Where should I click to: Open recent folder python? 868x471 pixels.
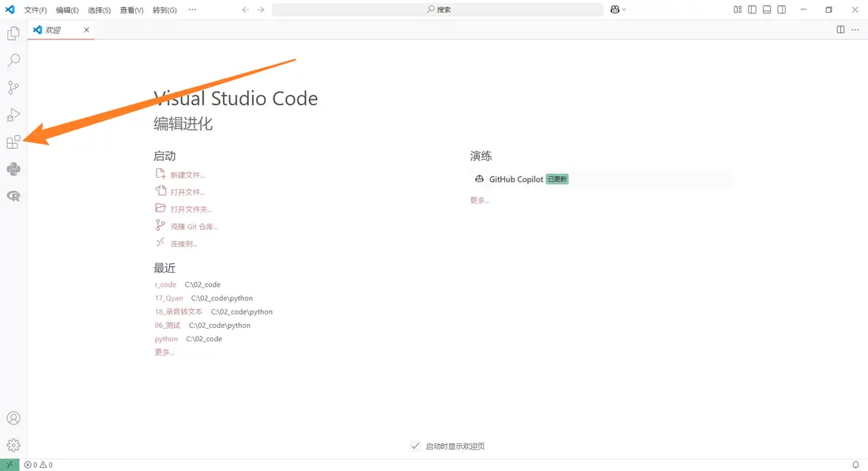pos(166,339)
